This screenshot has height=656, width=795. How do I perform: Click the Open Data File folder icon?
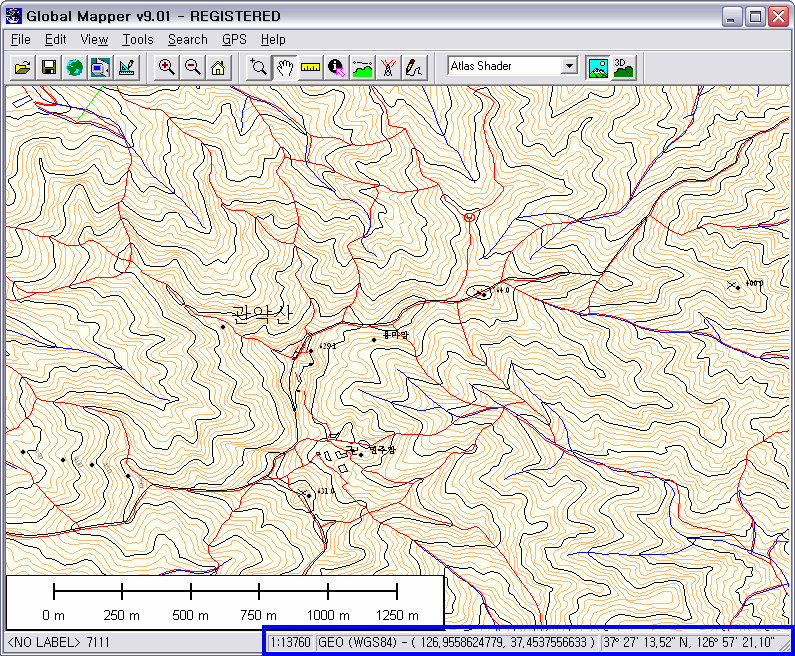(x=22, y=67)
